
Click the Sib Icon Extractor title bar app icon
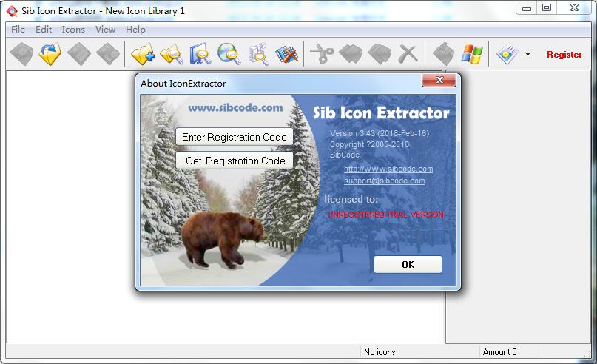(x=12, y=11)
